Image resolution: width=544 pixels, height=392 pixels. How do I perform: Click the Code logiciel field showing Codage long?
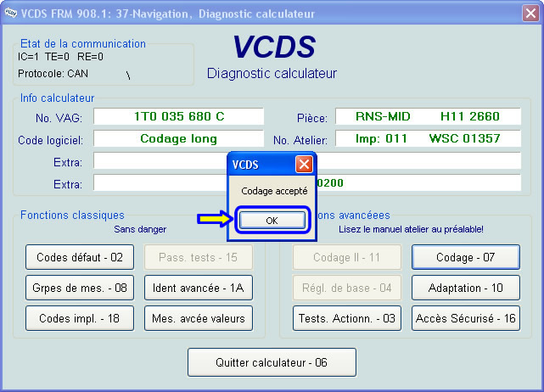[178, 138]
